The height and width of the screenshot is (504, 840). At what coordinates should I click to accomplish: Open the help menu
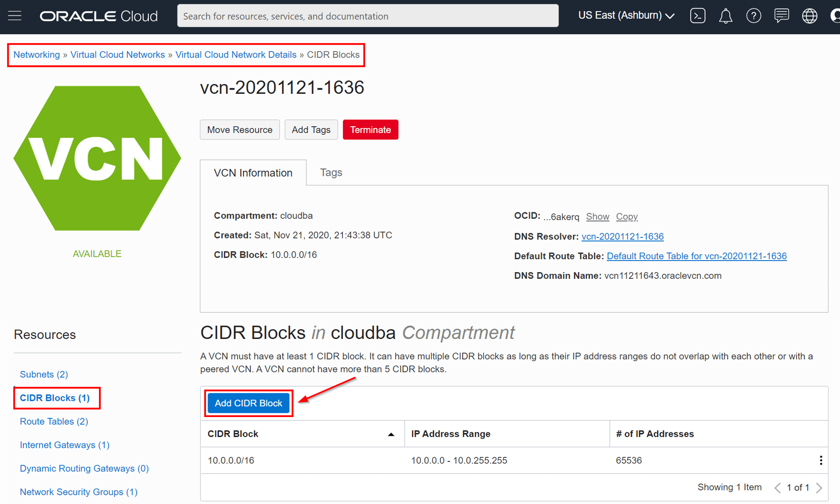coord(754,15)
